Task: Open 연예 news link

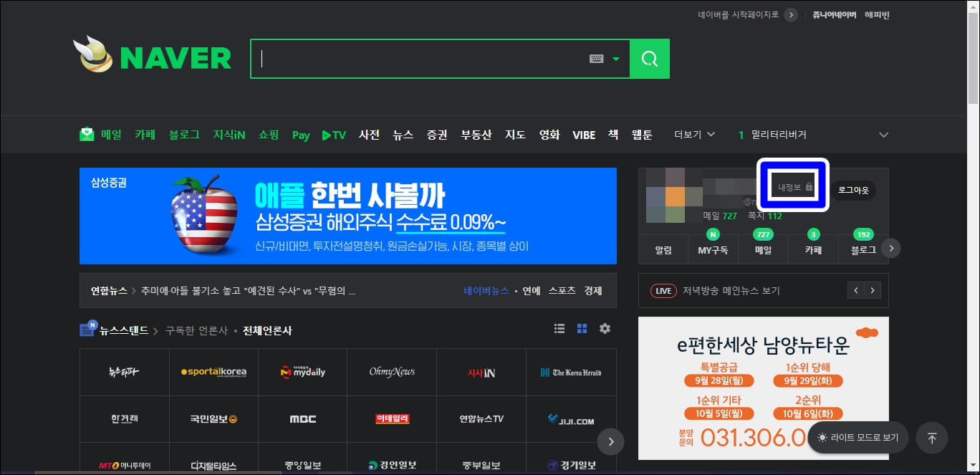Action: tap(532, 291)
